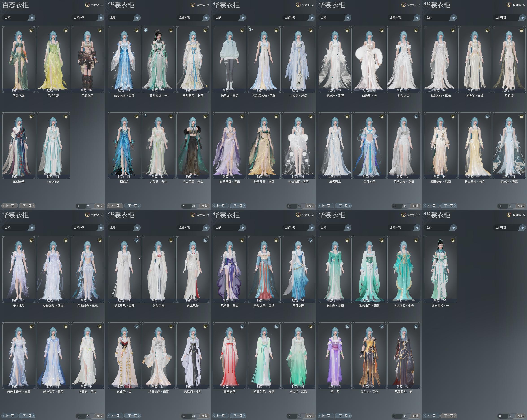The width and height of the screenshot is (527, 420).
Task: Click trash icon on 幽腹引·莹 outfit card
Action: (x=381, y=30)
